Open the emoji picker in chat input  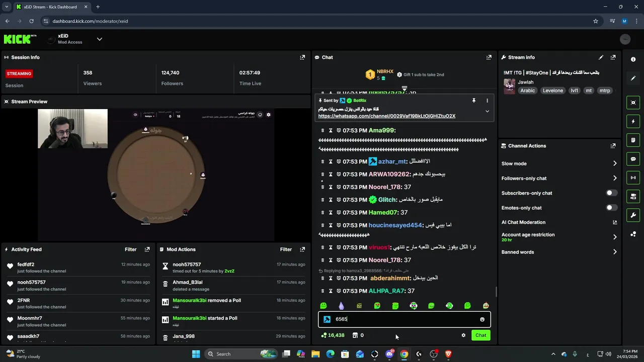click(482, 319)
